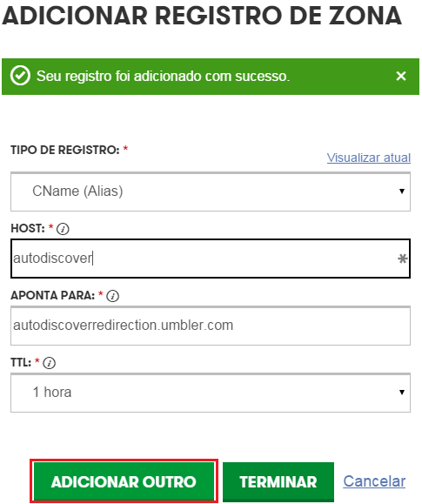This screenshot has height=504, width=422.
Task: Dismiss the green success notification
Action: click(x=401, y=77)
